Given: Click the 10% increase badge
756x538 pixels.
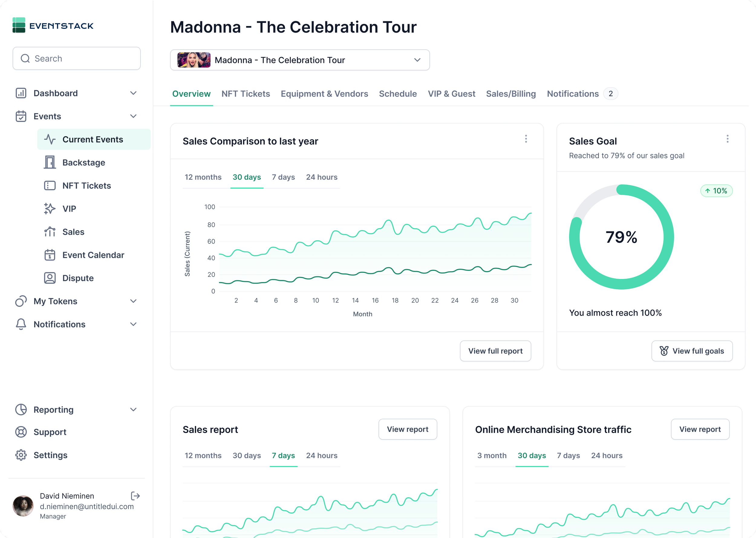Looking at the screenshot, I should pyautogui.click(x=716, y=191).
